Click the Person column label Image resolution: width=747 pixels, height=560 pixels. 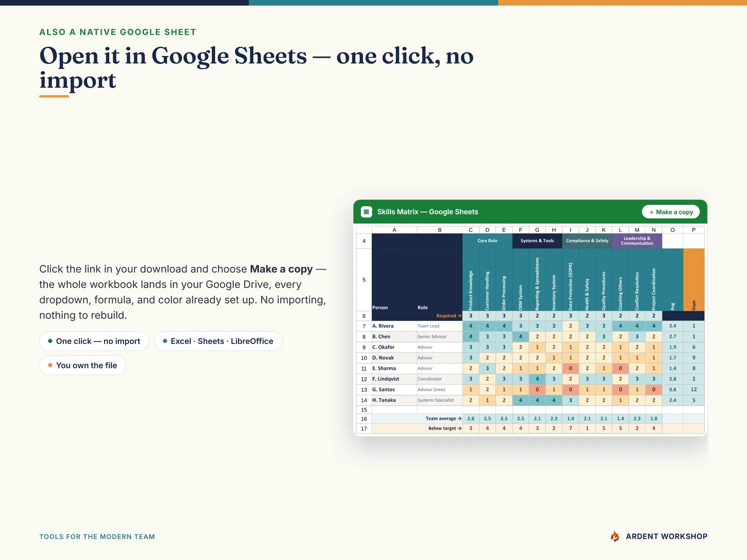380,308
